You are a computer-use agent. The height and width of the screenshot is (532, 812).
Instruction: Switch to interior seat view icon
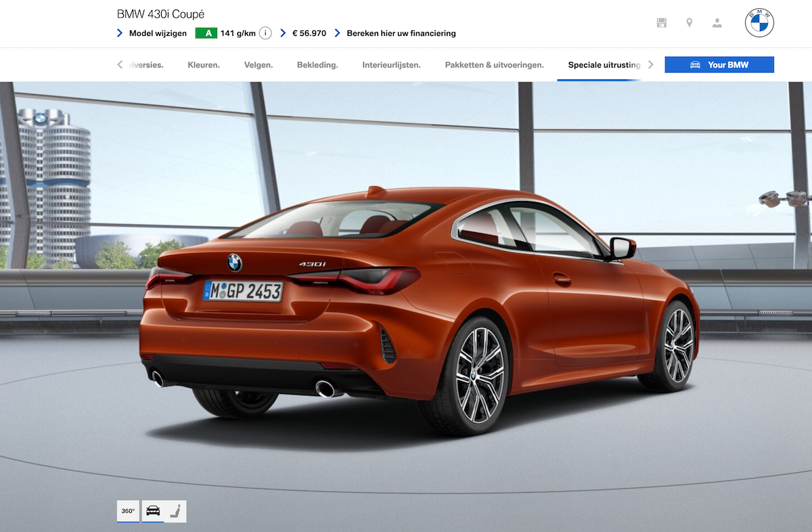pos(175,511)
